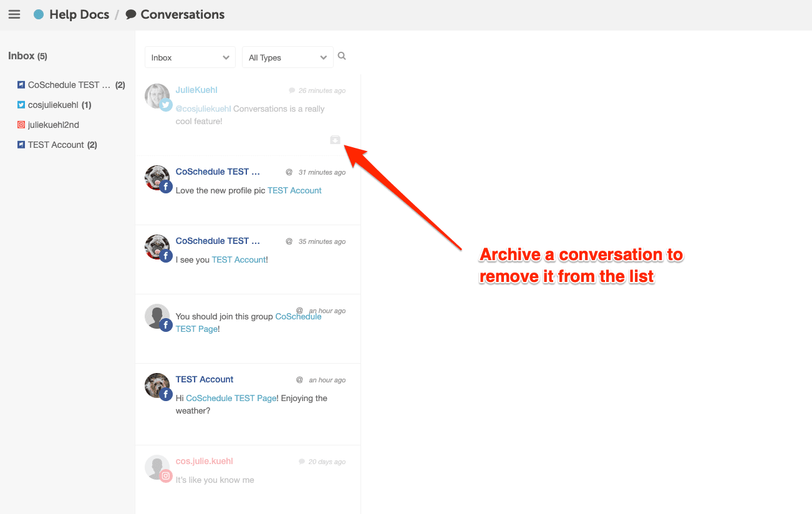Click Twitter badge on JulieKuehl avatar
Screen dimensions: 812x514
coord(166,105)
